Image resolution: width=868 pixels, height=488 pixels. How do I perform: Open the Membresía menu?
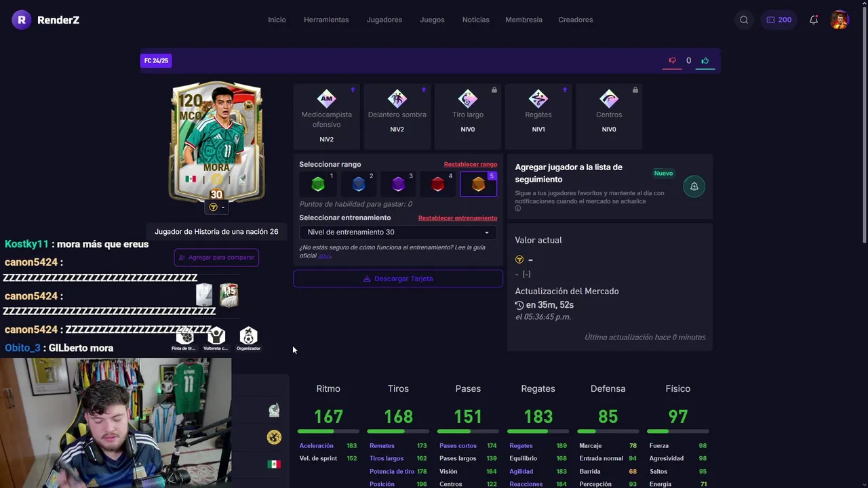click(524, 20)
